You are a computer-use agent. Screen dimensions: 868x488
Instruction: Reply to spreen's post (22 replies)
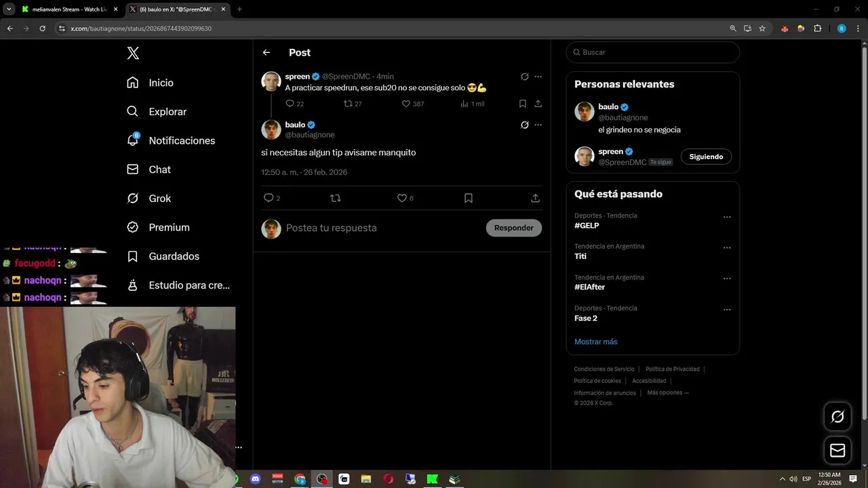[294, 104]
